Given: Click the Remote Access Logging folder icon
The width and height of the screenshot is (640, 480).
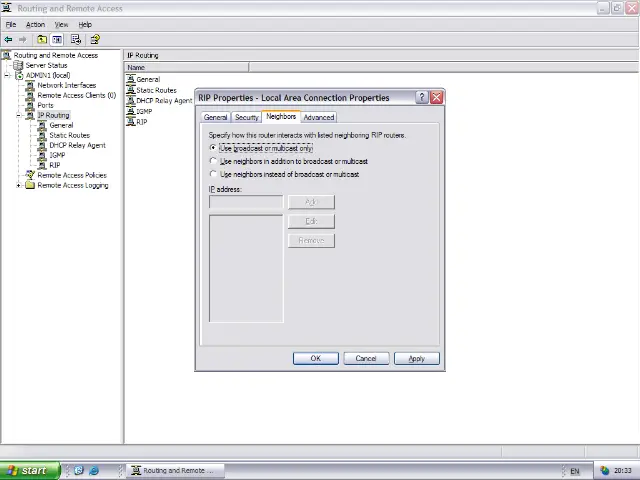Looking at the screenshot, I should [30, 185].
